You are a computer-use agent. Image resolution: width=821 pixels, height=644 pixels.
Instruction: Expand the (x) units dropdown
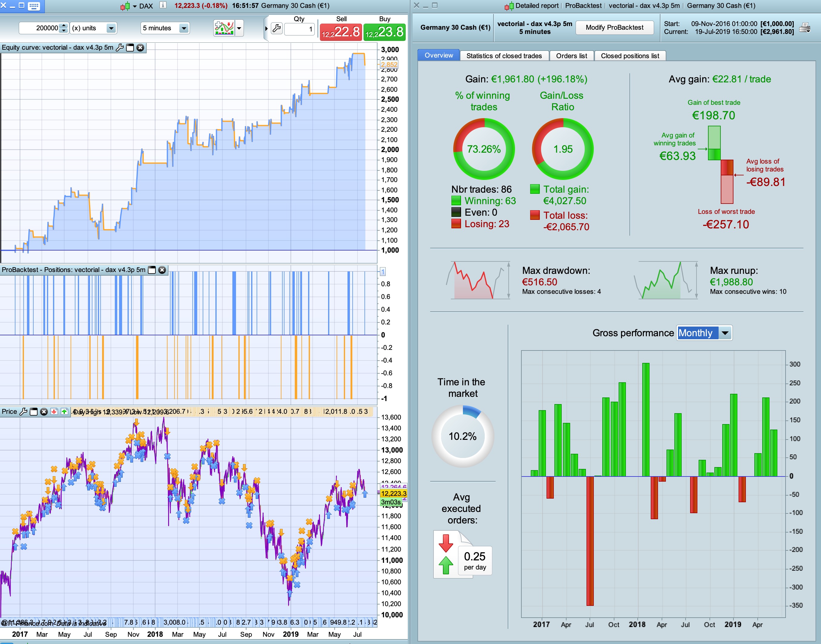tap(111, 28)
